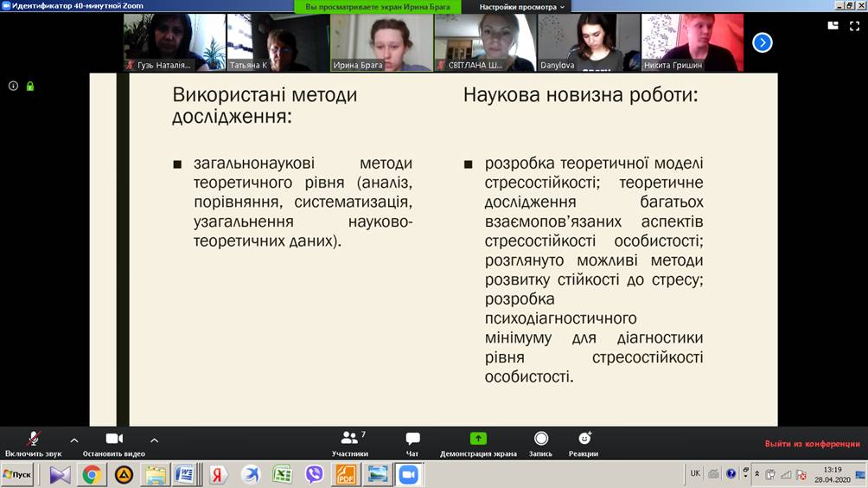Image resolution: width=868 pixels, height=488 pixels.
Task: Expand video options arrow beside camera
Action: pos(154,440)
